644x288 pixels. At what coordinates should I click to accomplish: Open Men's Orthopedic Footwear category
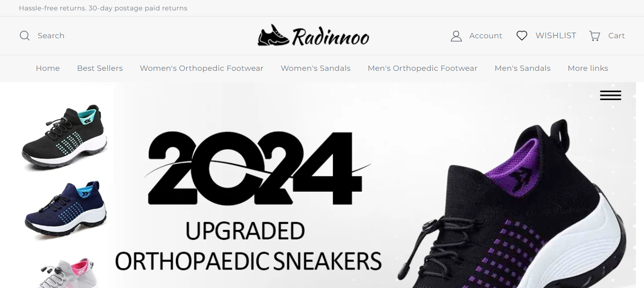tap(422, 68)
